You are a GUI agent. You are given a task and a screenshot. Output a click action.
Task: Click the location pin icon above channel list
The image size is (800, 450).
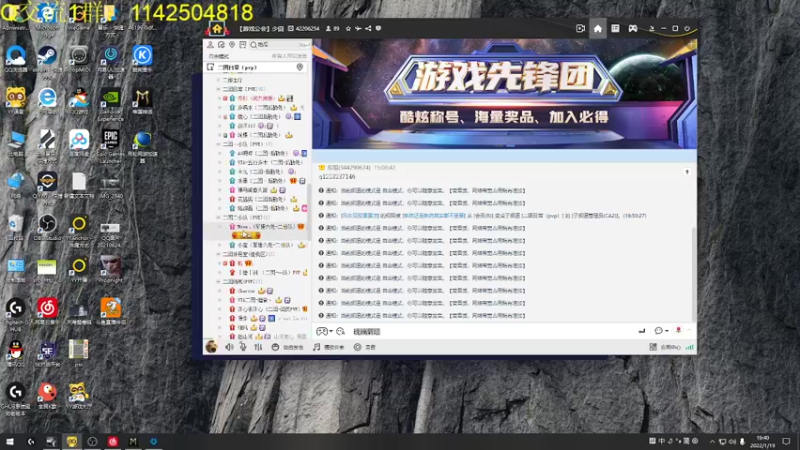click(x=232, y=45)
